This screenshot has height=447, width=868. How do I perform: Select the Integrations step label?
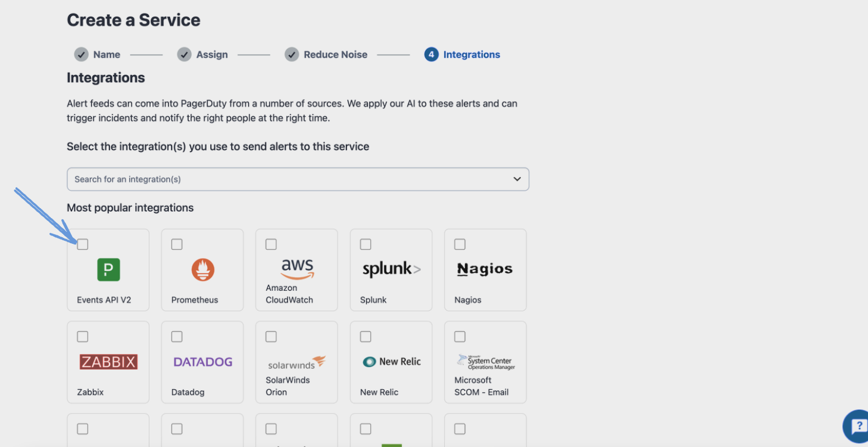pos(471,54)
